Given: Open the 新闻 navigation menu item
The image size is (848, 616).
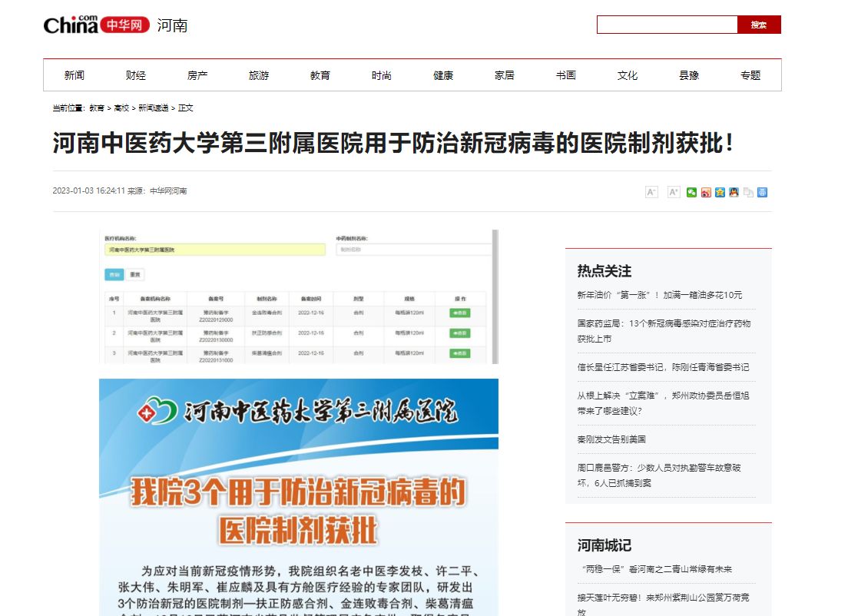Looking at the screenshot, I should (x=75, y=75).
